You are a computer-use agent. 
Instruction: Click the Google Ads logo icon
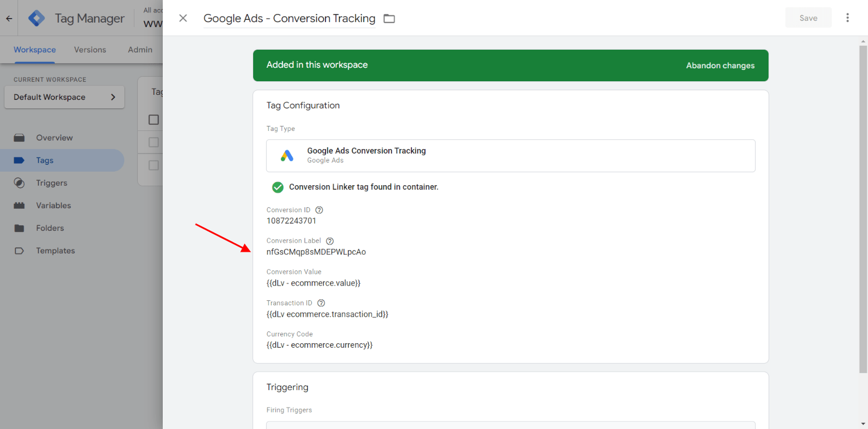point(287,156)
